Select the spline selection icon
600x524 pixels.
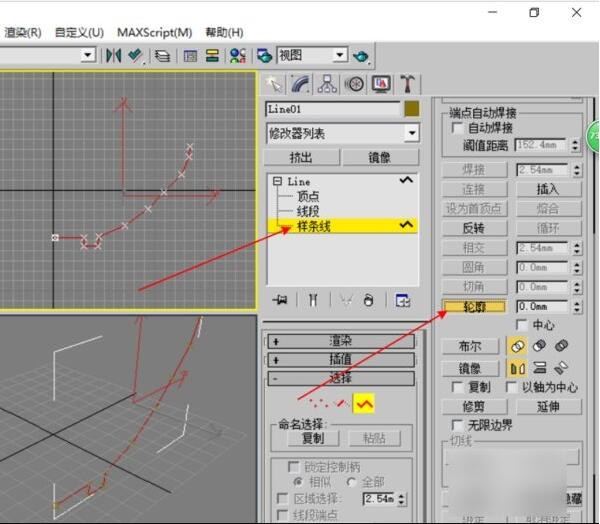[x=364, y=402]
